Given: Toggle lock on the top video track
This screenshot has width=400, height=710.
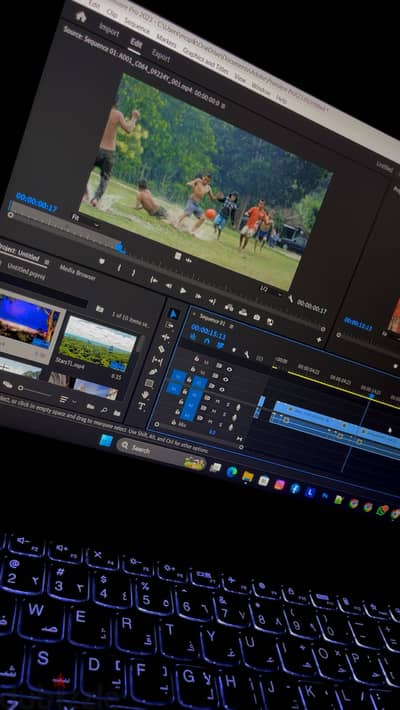Looking at the screenshot, I should click(x=197, y=358).
